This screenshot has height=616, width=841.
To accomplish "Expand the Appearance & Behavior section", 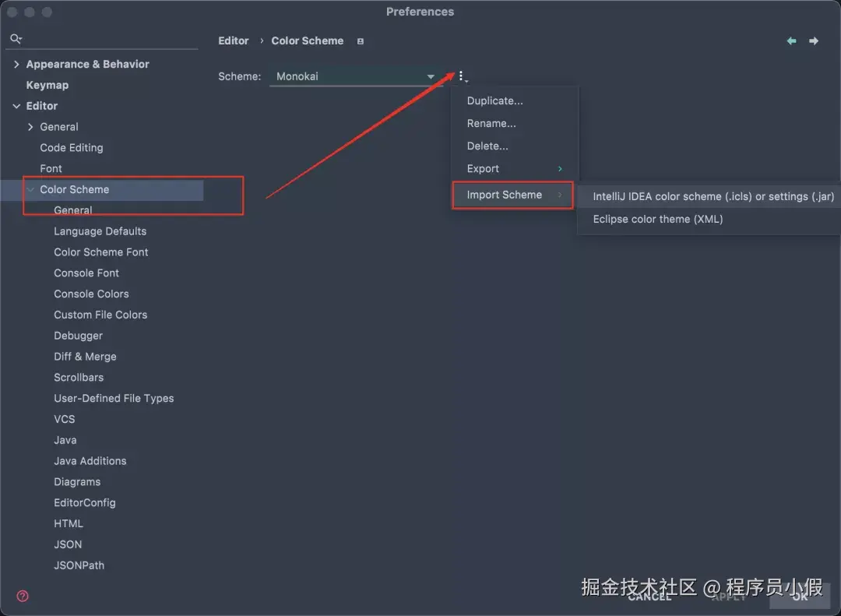I will point(16,64).
